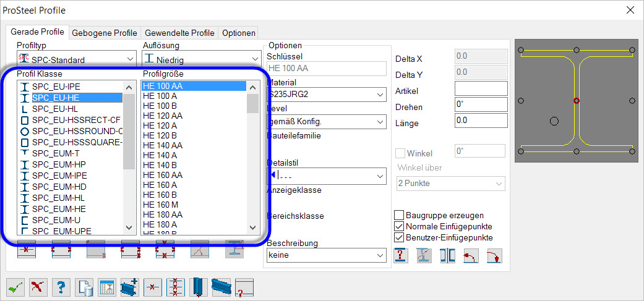Open the Winkel über dropdown showing 2 Punkte
Image resolution: width=644 pixels, height=301 pixels.
tap(450, 184)
